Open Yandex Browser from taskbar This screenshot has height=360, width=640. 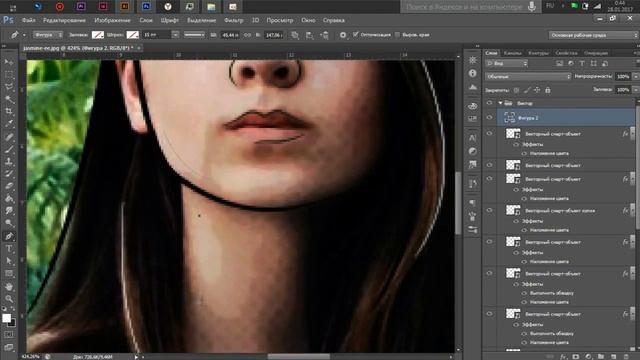point(168,7)
